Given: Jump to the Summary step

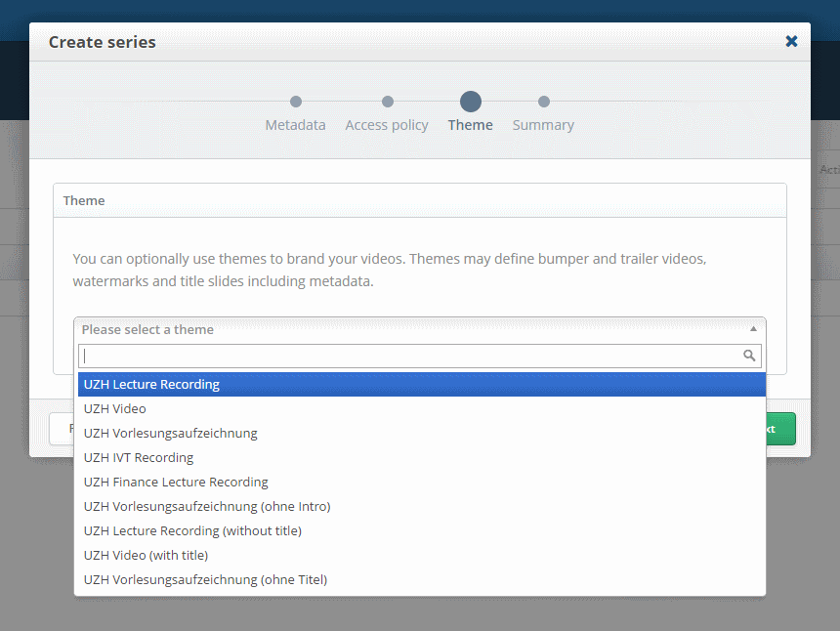Looking at the screenshot, I should click(543, 125).
